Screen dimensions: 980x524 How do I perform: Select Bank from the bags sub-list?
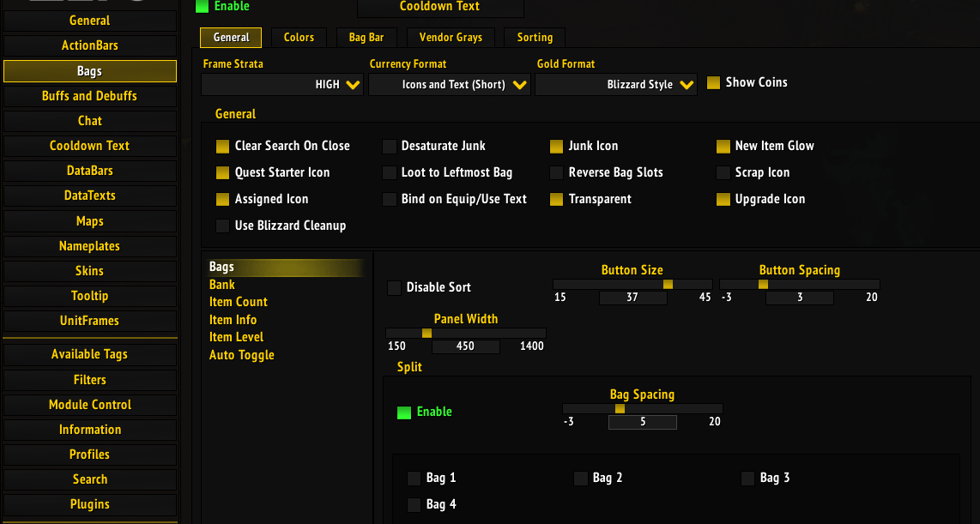(x=221, y=284)
